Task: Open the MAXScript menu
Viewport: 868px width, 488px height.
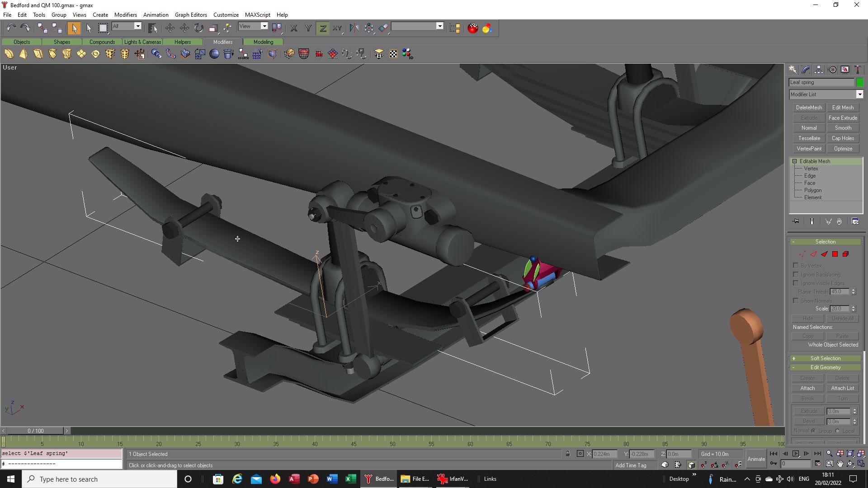Action: point(257,15)
